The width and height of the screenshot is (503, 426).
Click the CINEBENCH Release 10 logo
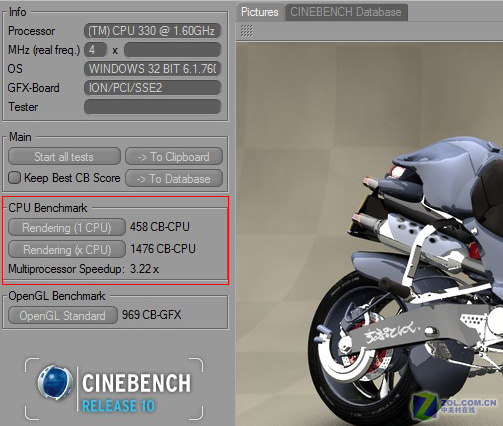click(114, 389)
